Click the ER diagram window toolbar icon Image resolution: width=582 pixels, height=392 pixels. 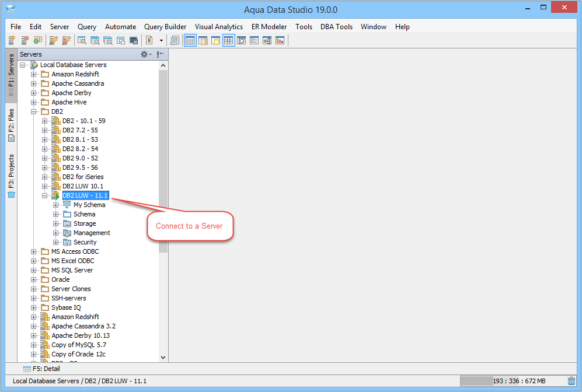[242, 40]
